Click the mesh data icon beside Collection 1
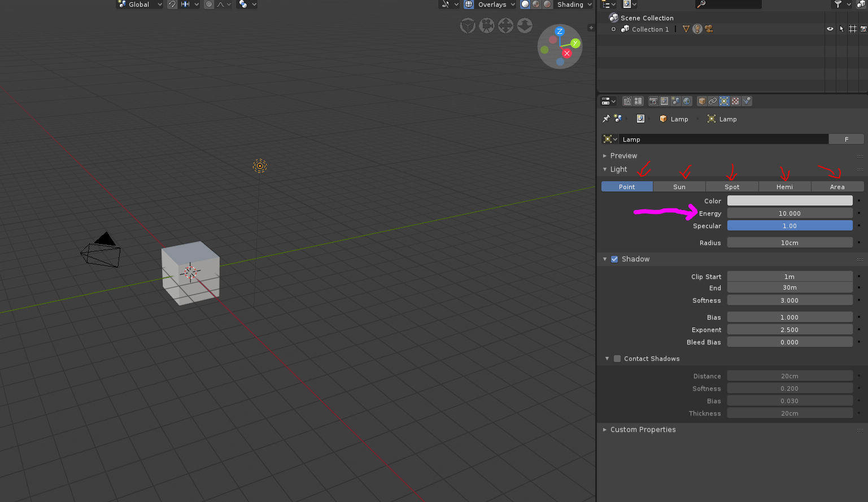This screenshot has width=868, height=502. pos(686,29)
